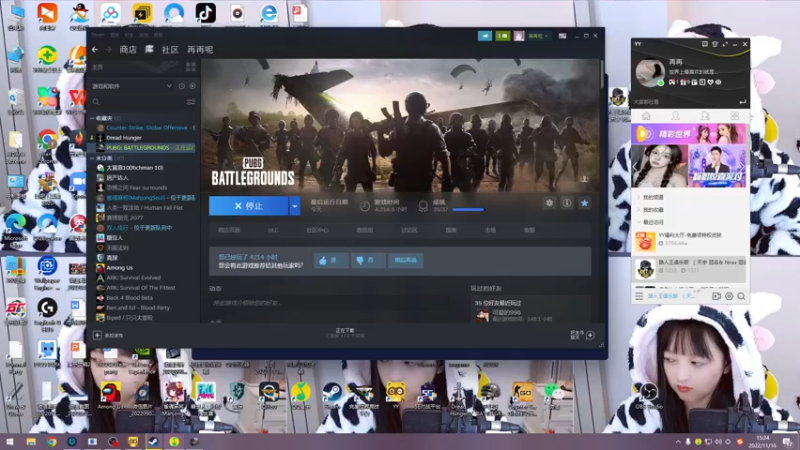This screenshot has width=800, height=450.
Task: Open File Explorer from the taskbar
Action: (x=31, y=442)
